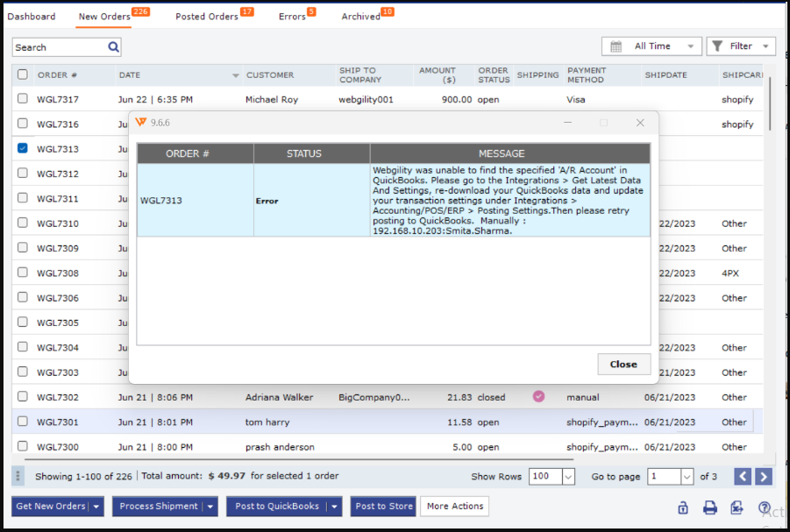
Task: Click the print icon
Action: coord(710,507)
